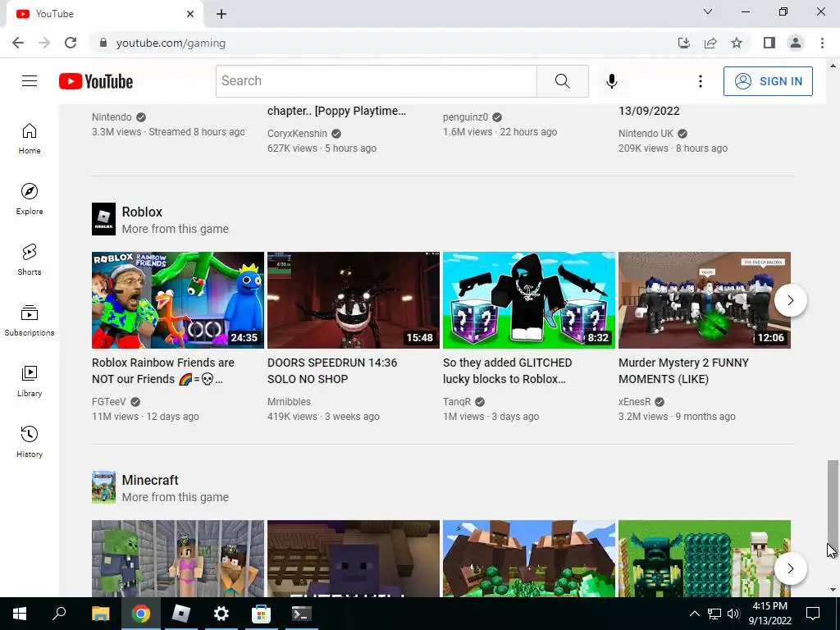Open Subscriptions from the sidebar
Screen dimensions: 840x630
pos(30,321)
